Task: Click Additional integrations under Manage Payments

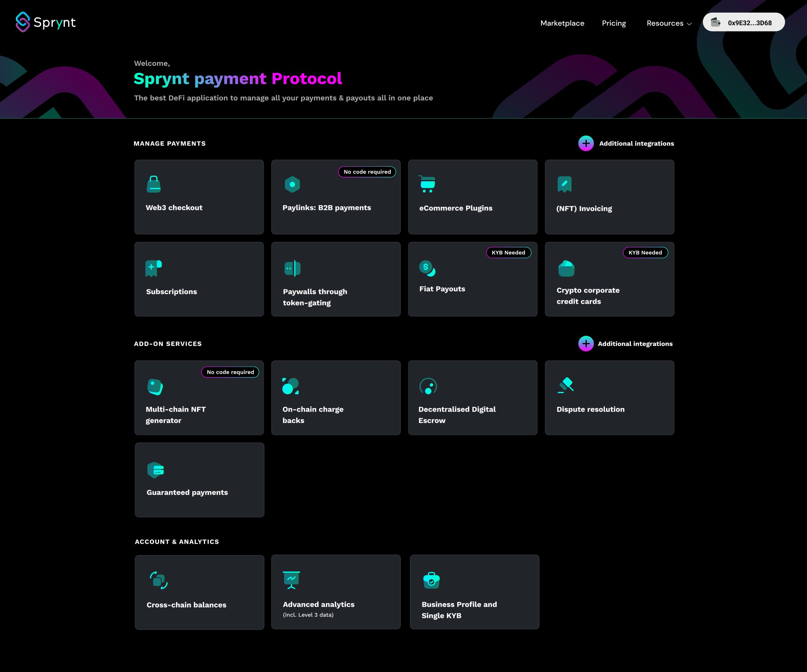Action: (x=637, y=143)
